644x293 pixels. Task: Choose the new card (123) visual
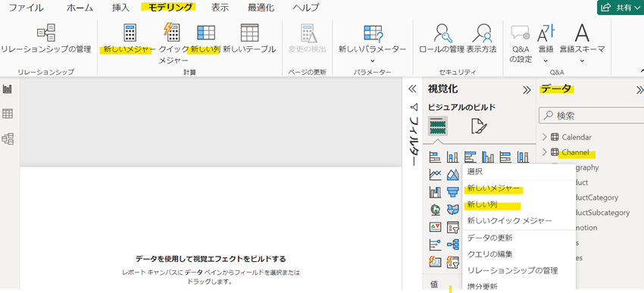435,261
